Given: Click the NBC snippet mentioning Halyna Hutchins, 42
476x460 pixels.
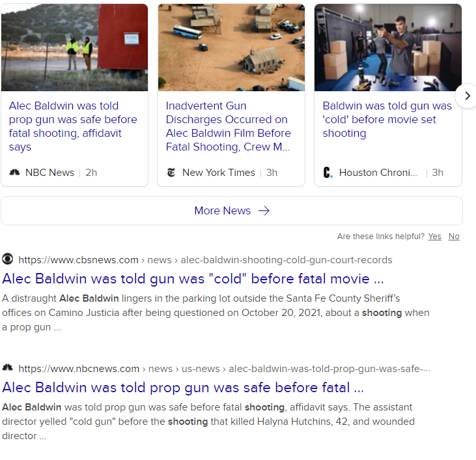Looking at the screenshot, I should [x=208, y=422].
